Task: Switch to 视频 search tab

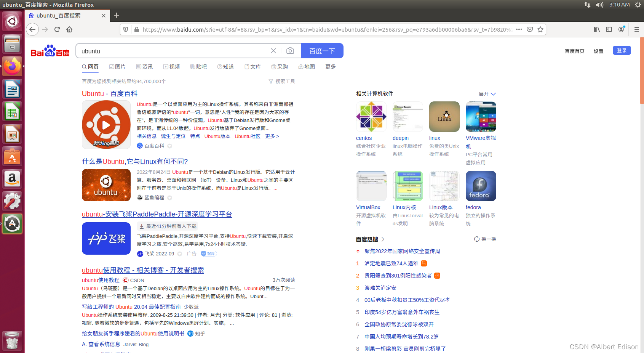Action: coord(171,67)
